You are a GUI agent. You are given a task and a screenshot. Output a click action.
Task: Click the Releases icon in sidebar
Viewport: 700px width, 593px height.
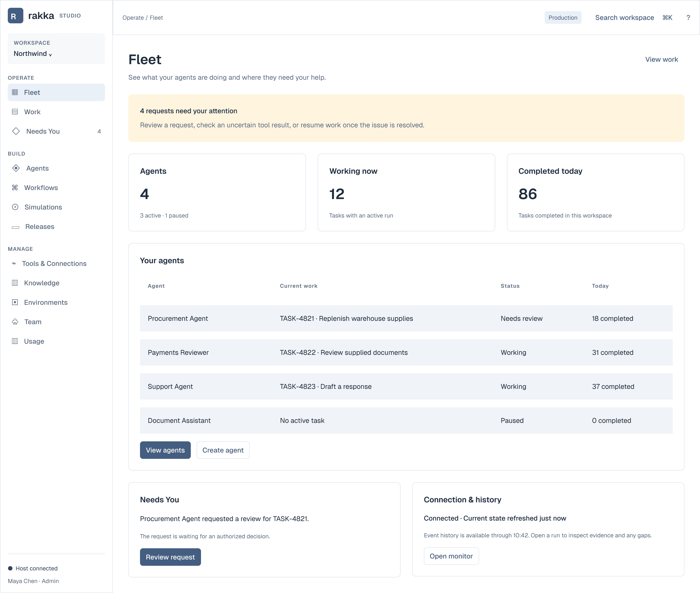pos(16,227)
